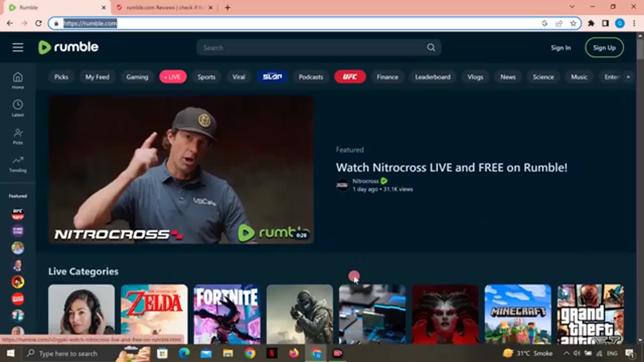
Task: Open the Chrome profile avatar
Action: pos(620,23)
